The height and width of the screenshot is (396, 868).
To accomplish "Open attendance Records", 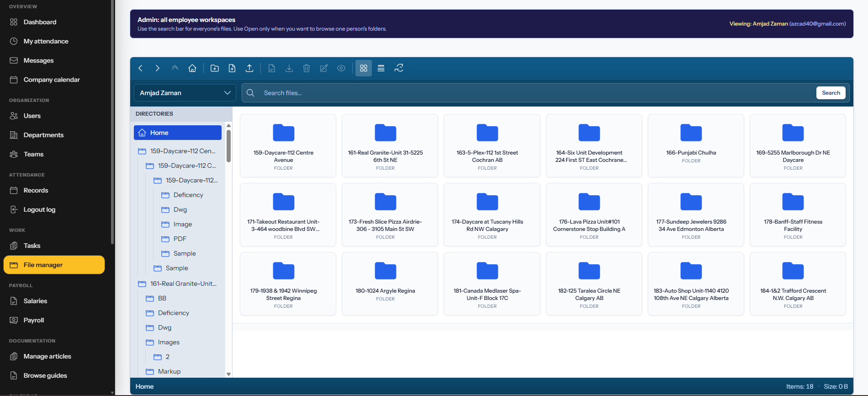I will tap(54, 190).
